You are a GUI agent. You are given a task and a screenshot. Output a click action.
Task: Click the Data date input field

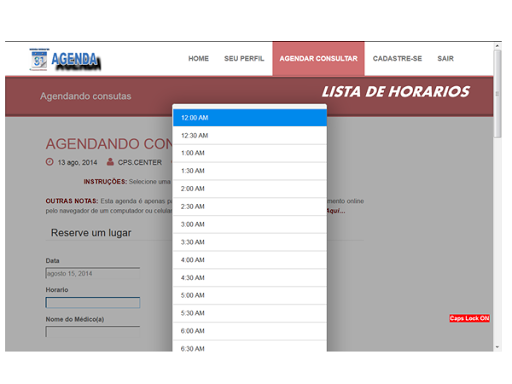pyautogui.click(x=93, y=273)
